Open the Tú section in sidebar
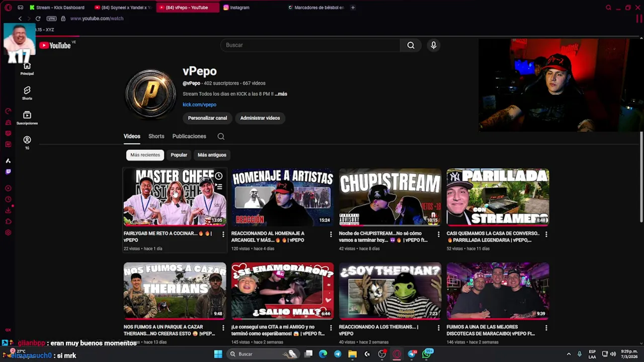The height and width of the screenshot is (362, 644). (x=27, y=142)
